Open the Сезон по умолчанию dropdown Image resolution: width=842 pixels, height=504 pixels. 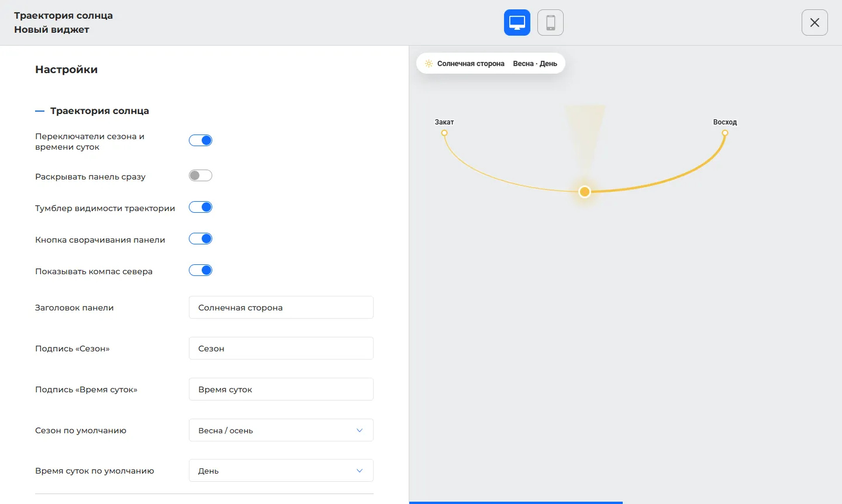click(x=281, y=430)
